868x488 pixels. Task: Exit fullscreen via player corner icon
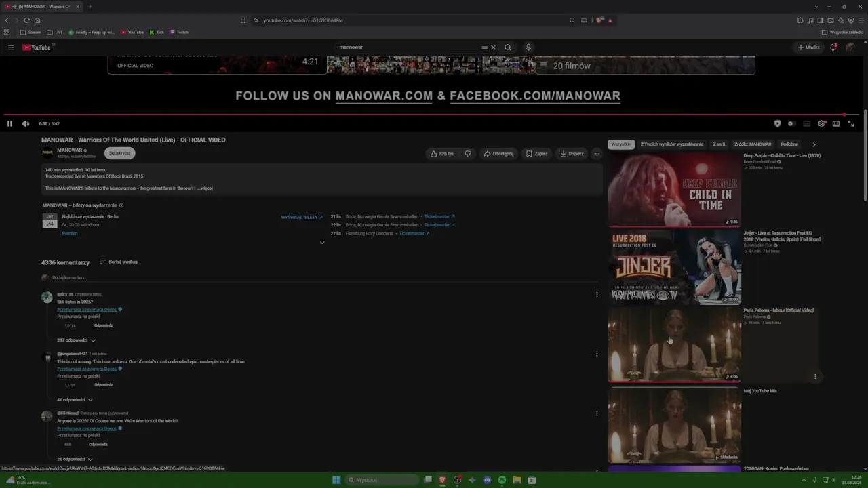point(851,123)
